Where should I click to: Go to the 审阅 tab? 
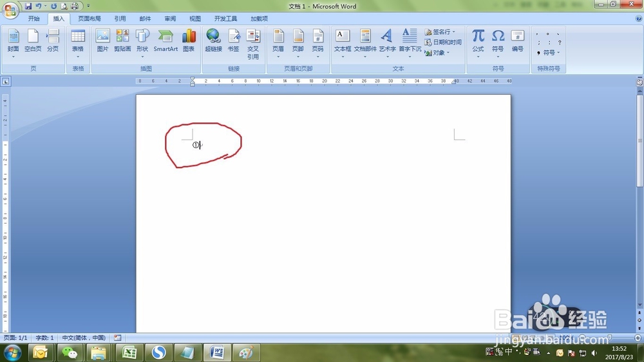pyautogui.click(x=170, y=19)
